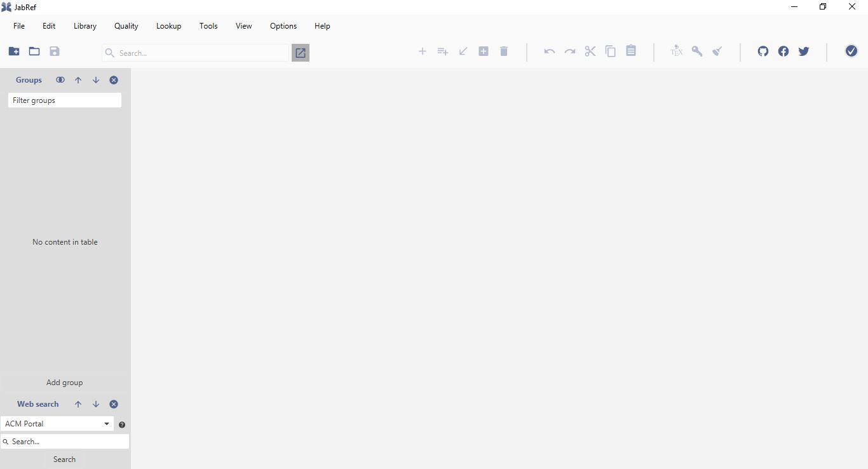This screenshot has height=469, width=868.
Task: Open the Help menu
Action: pyautogui.click(x=322, y=26)
